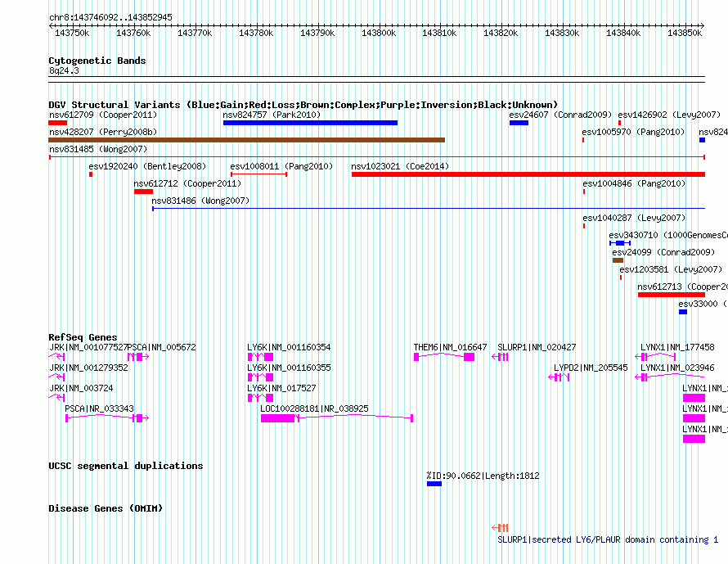Click the THEM6|NM_016647 gene glyph

point(444,357)
